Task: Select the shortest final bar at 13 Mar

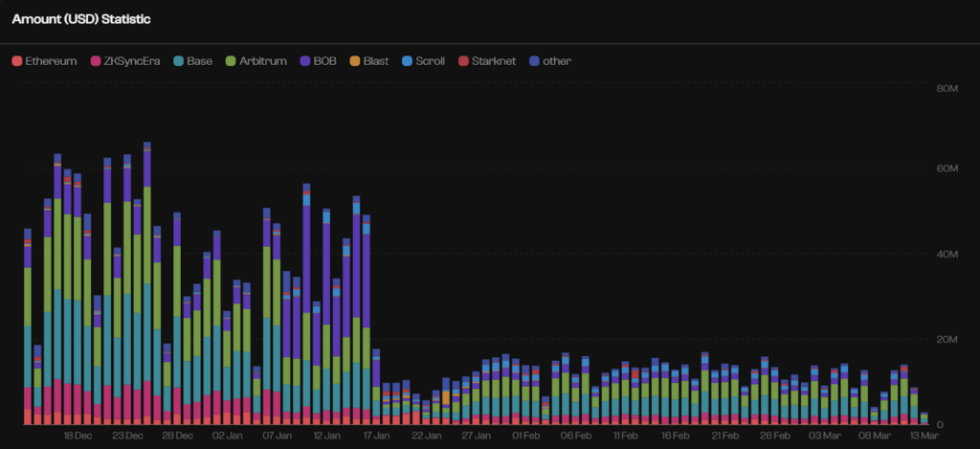Action: pyautogui.click(x=924, y=418)
